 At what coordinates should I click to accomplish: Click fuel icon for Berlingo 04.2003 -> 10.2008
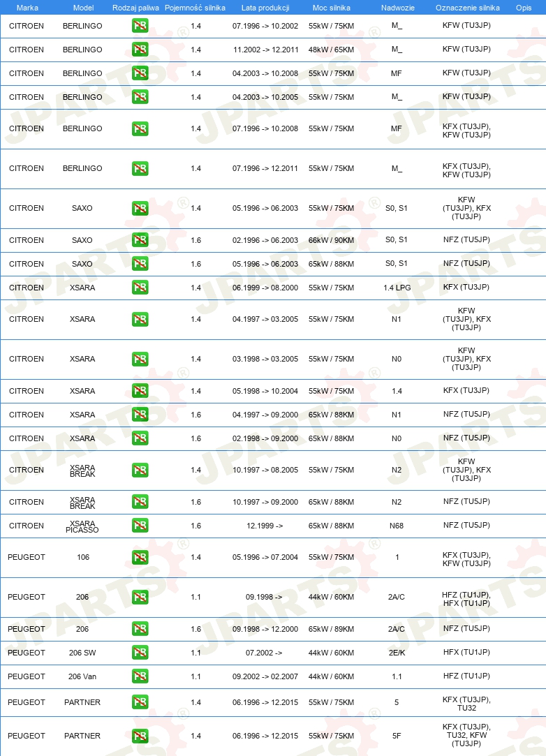tap(140, 73)
